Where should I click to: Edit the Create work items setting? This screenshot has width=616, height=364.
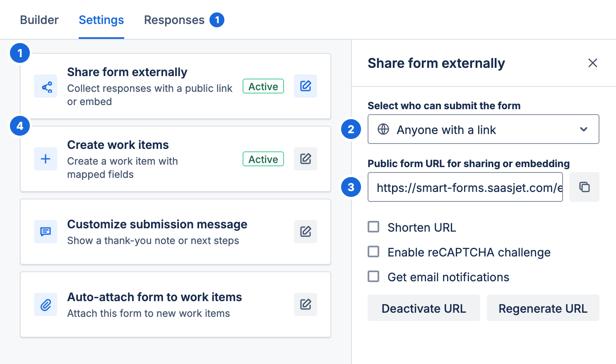click(306, 159)
